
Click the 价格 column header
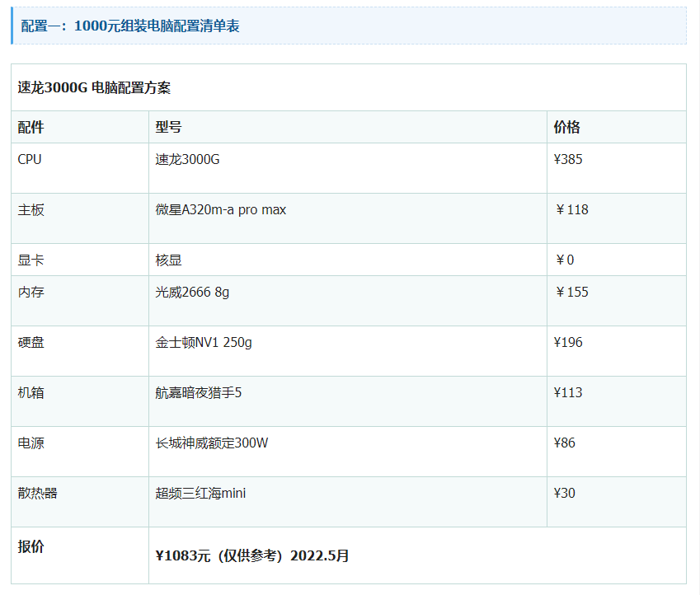coord(566,127)
